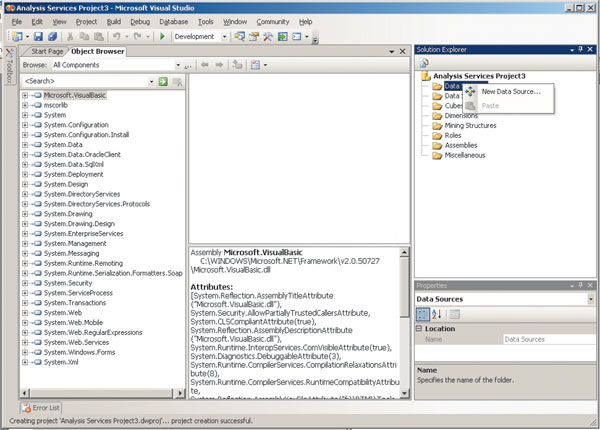Open the Solution Explorer toolbar icon

tap(240, 36)
